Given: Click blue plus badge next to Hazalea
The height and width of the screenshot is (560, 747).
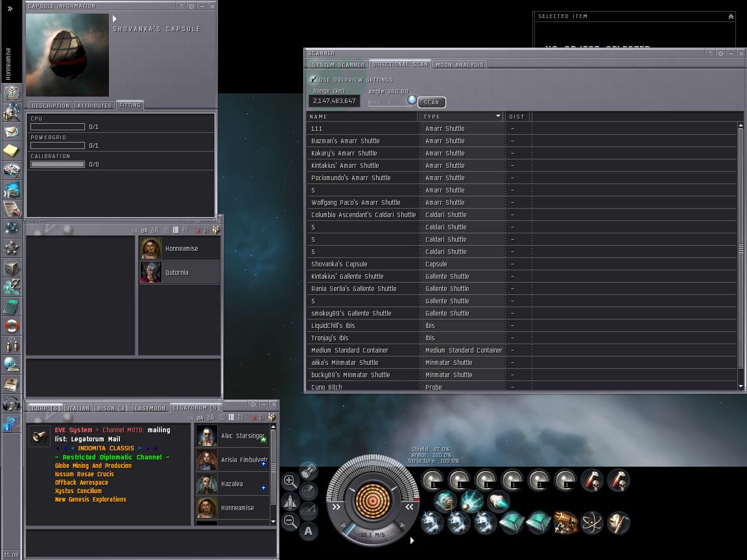Looking at the screenshot, I should coord(263,487).
